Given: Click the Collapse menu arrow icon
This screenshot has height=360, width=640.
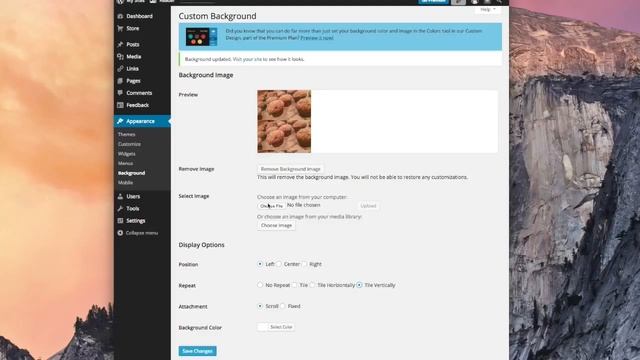Looking at the screenshot, I should coord(120,233).
